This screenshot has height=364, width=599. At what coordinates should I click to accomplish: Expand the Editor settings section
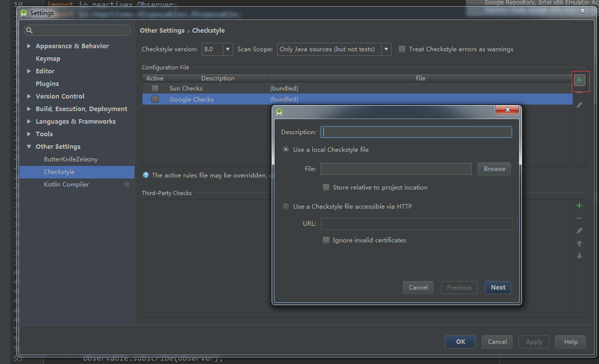(x=29, y=71)
